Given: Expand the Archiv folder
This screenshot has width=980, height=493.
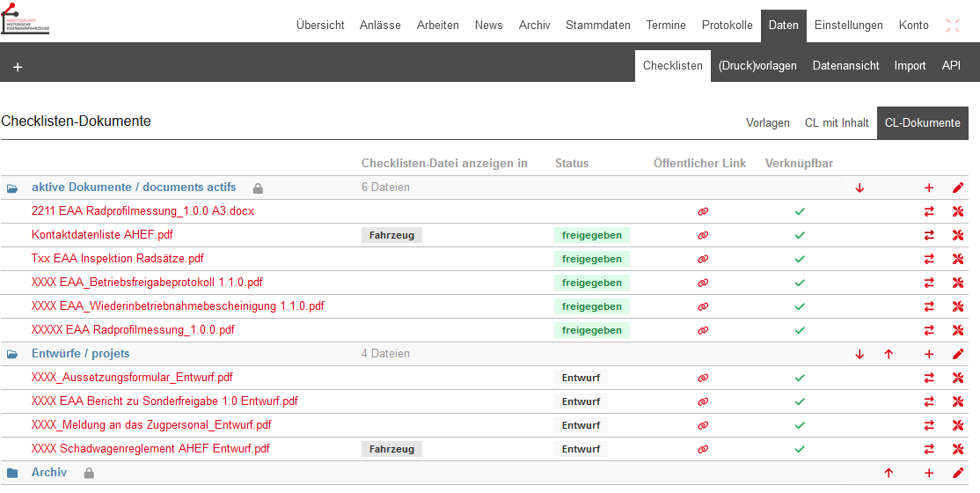Looking at the screenshot, I should (13, 473).
